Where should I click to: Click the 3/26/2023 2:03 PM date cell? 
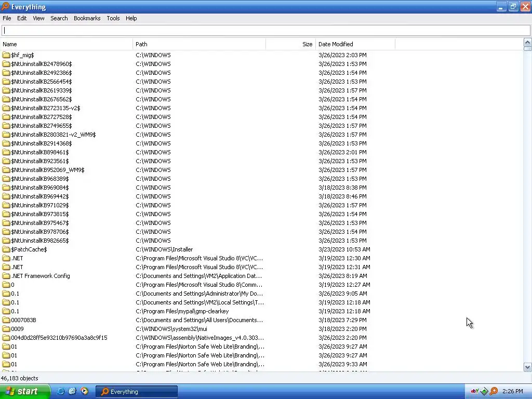point(342,55)
